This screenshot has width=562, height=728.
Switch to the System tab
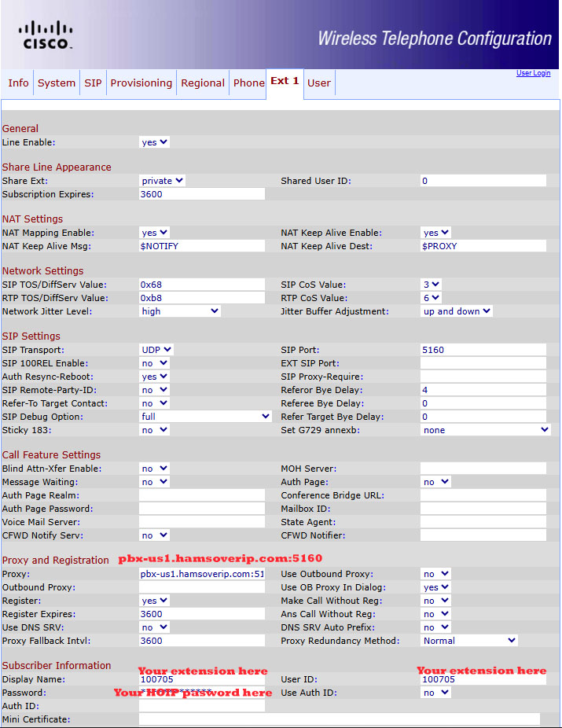tap(56, 83)
